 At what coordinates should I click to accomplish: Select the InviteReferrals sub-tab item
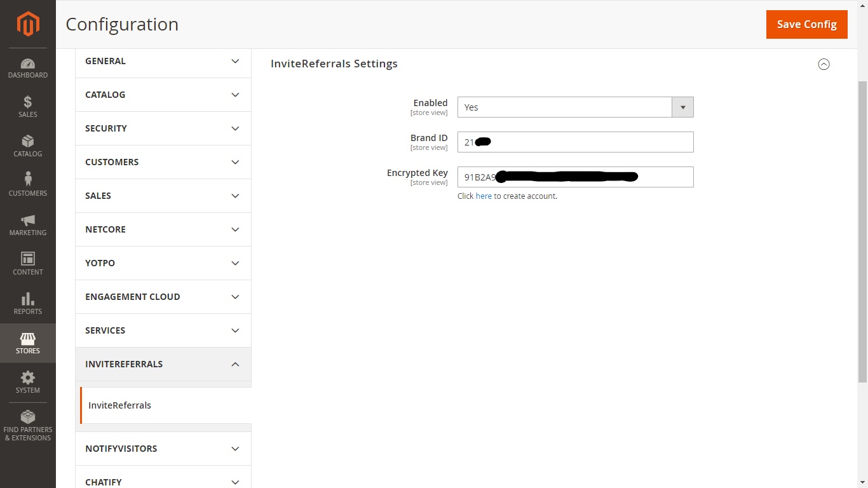coord(165,405)
